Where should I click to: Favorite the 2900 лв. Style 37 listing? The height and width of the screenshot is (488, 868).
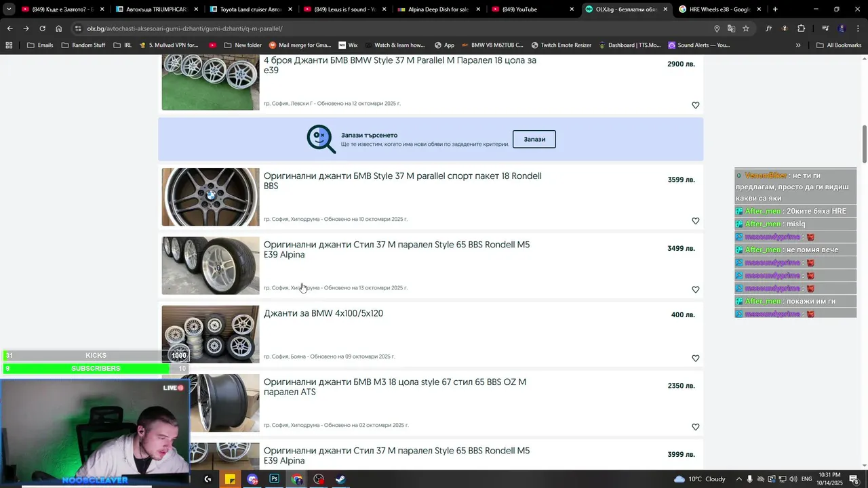pos(695,105)
